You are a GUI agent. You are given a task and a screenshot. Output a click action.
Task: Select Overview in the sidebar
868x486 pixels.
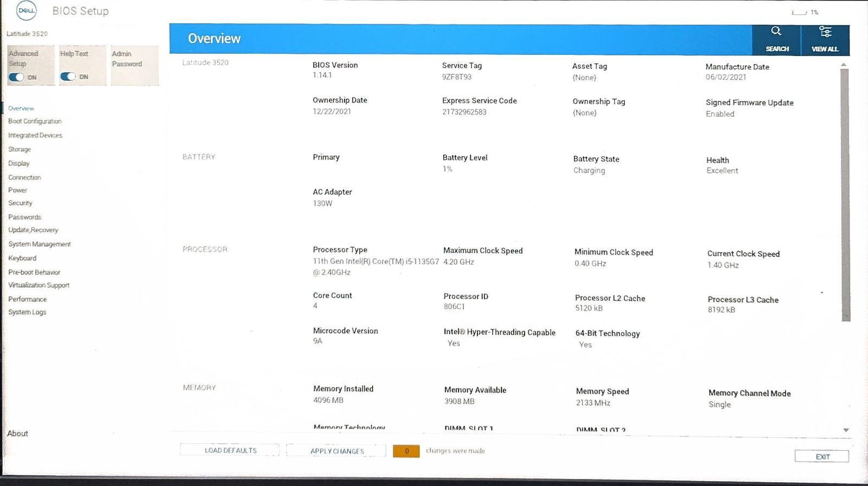click(21, 108)
